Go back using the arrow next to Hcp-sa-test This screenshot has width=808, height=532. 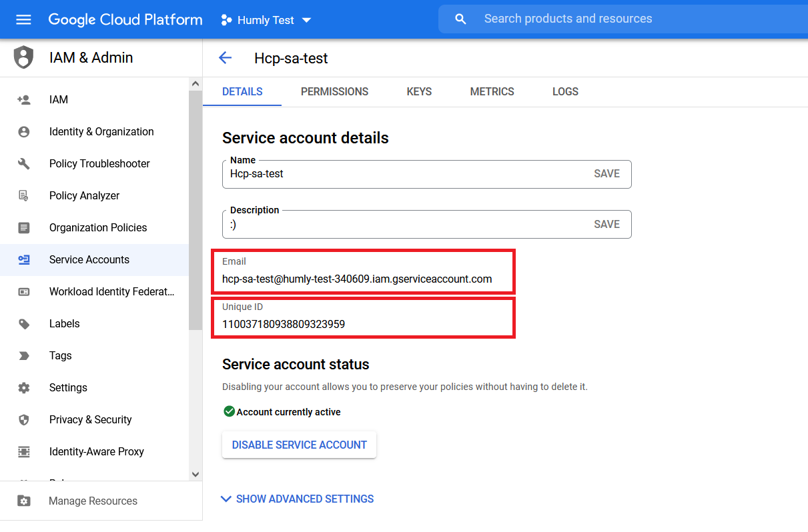coord(226,58)
